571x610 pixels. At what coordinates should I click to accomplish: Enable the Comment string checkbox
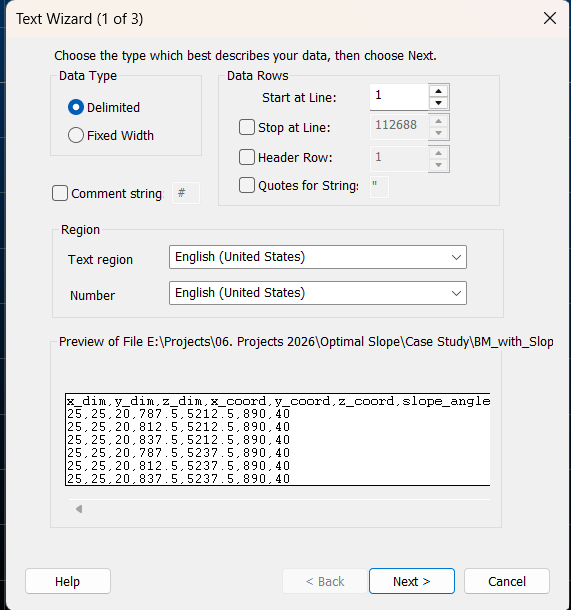coord(60,193)
